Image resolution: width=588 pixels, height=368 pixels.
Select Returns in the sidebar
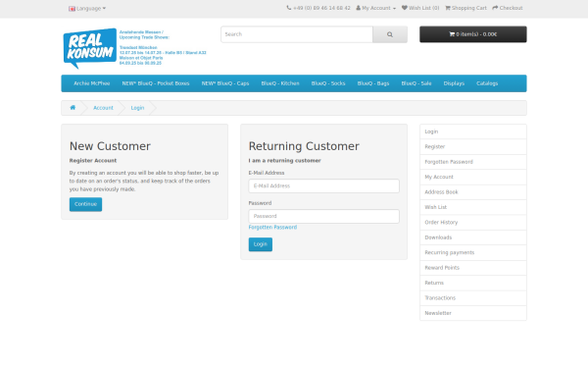[473, 283]
